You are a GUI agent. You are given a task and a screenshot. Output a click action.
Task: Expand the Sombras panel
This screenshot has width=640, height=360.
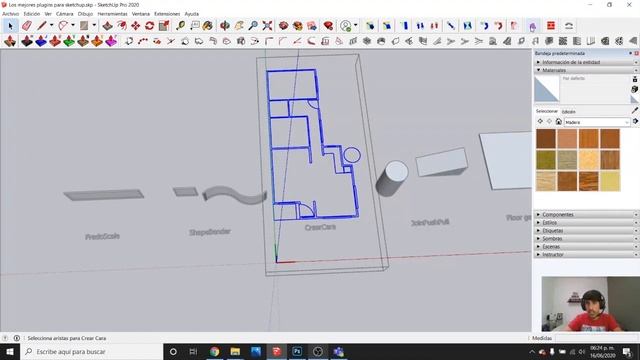point(586,238)
